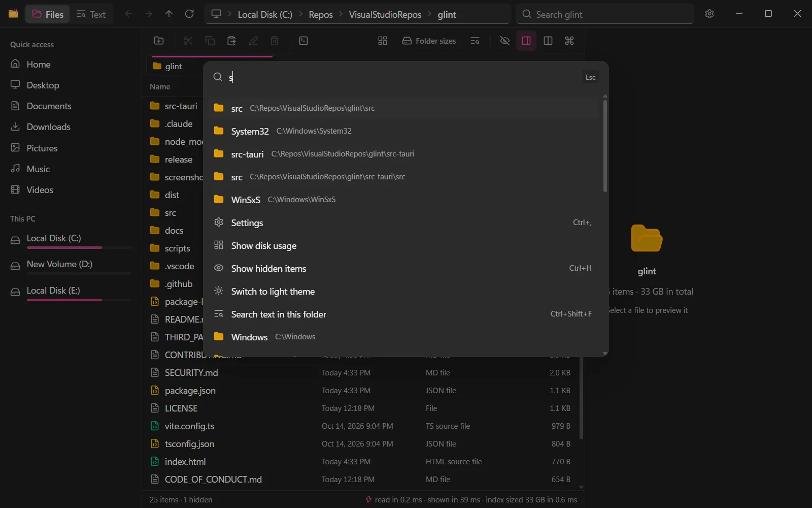Click the new folder toolbar icon
This screenshot has width=812, height=508.
159,41
